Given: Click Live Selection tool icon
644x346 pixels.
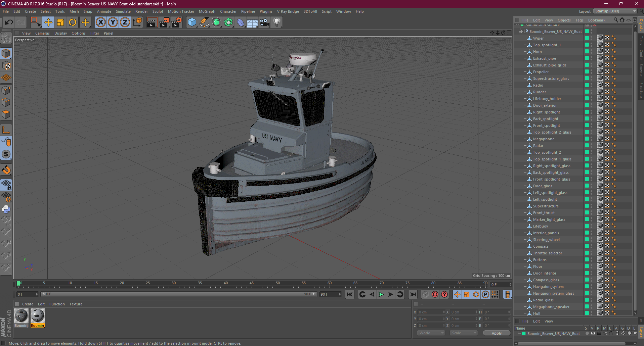Looking at the screenshot, I should point(36,22).
